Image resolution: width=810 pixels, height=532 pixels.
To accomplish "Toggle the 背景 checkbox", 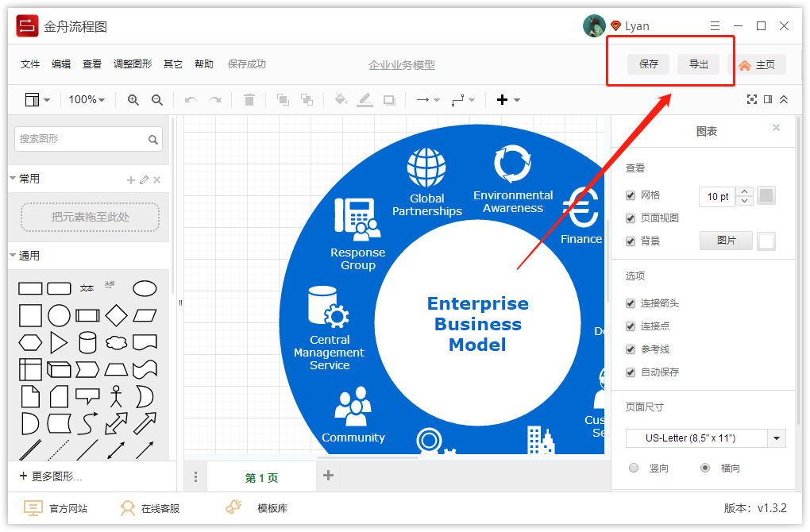I will point(631,241).
